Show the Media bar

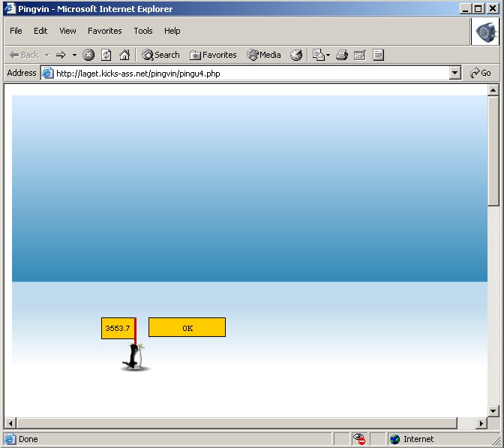[x=264, y=55]
